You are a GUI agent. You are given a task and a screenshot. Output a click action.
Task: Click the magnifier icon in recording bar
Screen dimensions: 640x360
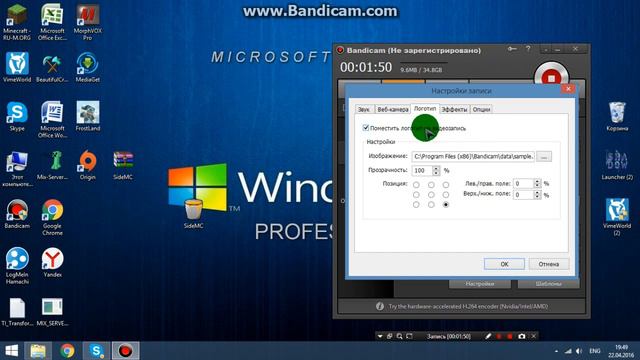click(x=399, y=336)
